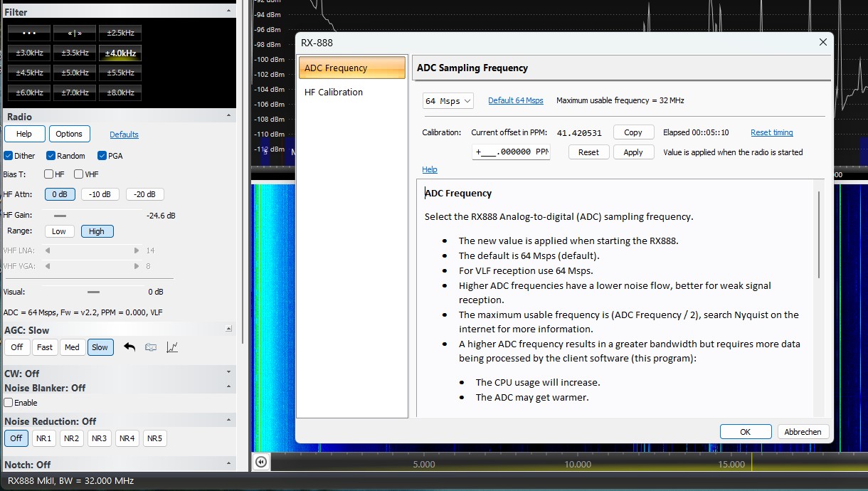Image resolution: width=868 pixels, height=491 pixels.
Task: Toggle the Random checkbox
Action: pyautogui.click(x=51, y=156)
